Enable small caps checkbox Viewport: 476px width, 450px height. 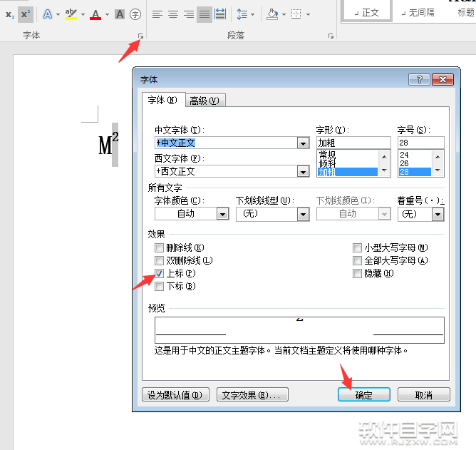pos(357,248)
